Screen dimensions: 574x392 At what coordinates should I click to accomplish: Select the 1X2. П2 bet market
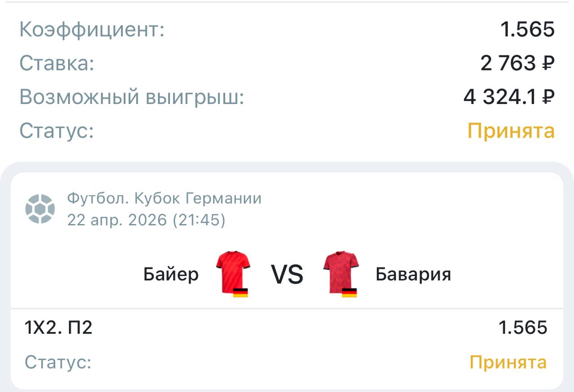point(58,328)
